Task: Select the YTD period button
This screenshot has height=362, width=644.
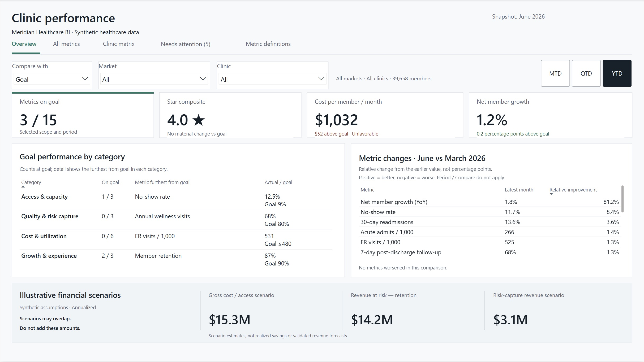Action: pyautogui.click(x=617, y=73)
